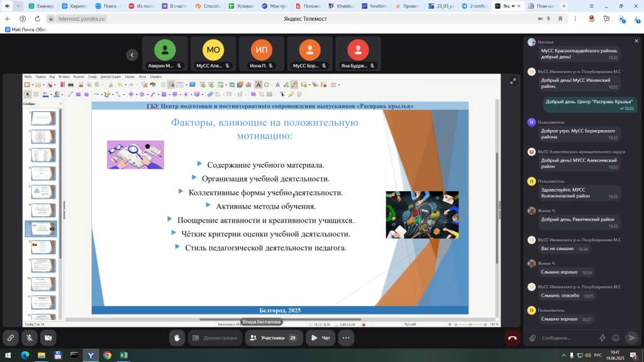
Task: Click the horizontal scrollbar under the slide
Action: (x=280, y=319)
